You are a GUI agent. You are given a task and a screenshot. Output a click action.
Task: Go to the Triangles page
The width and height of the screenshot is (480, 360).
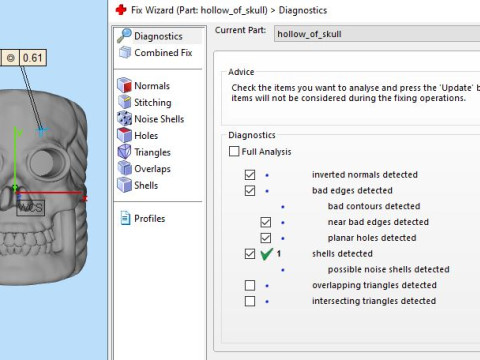click(152, 152)
